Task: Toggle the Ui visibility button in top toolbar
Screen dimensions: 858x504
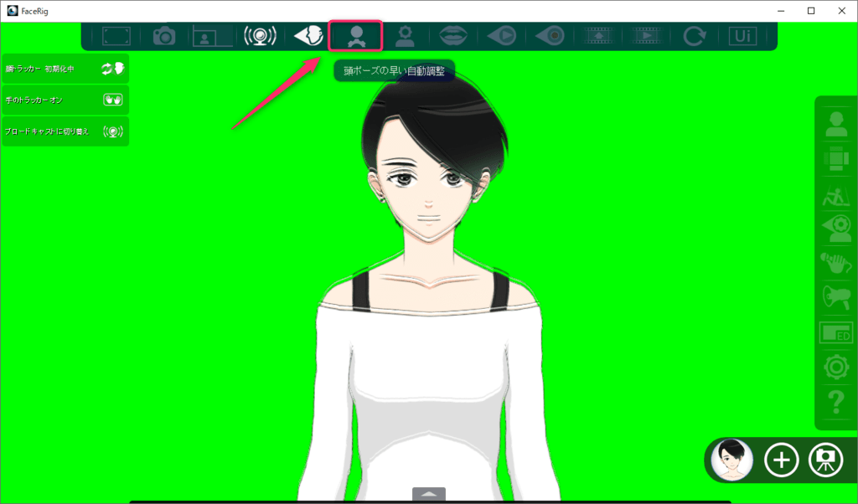Action: (x=742, y=36)
